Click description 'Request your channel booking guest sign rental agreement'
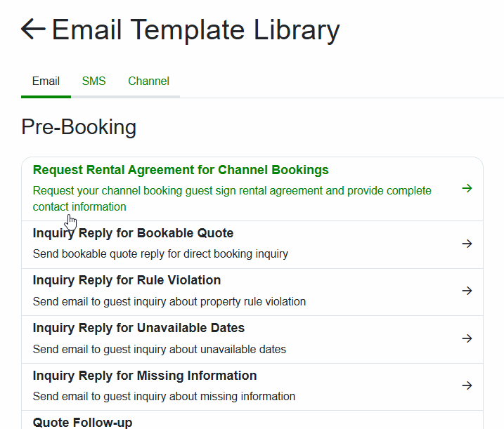Viewport: 504px width, 429px height. click(x=232, y=199)
